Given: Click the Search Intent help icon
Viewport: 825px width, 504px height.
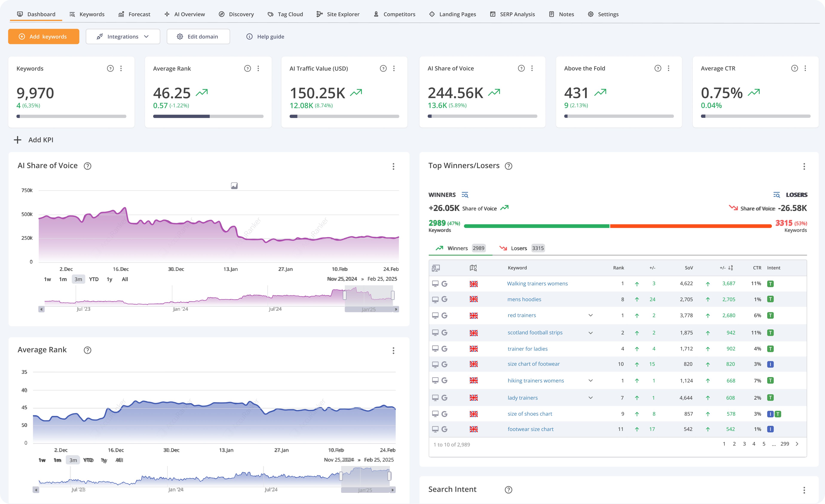Looking at the screenshot, I should pos(508,490).
